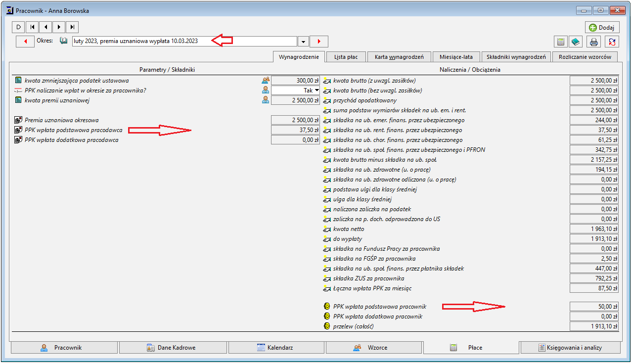Viewport: 632px width, 364px height.
Task: Go to the previous record arrow
Action: point(45,27)
